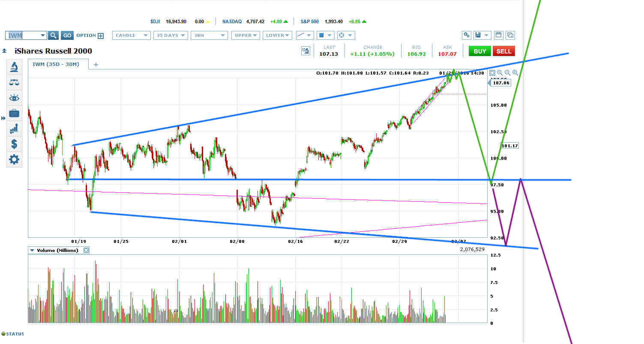Click the red SELL button

coord(503,51)
